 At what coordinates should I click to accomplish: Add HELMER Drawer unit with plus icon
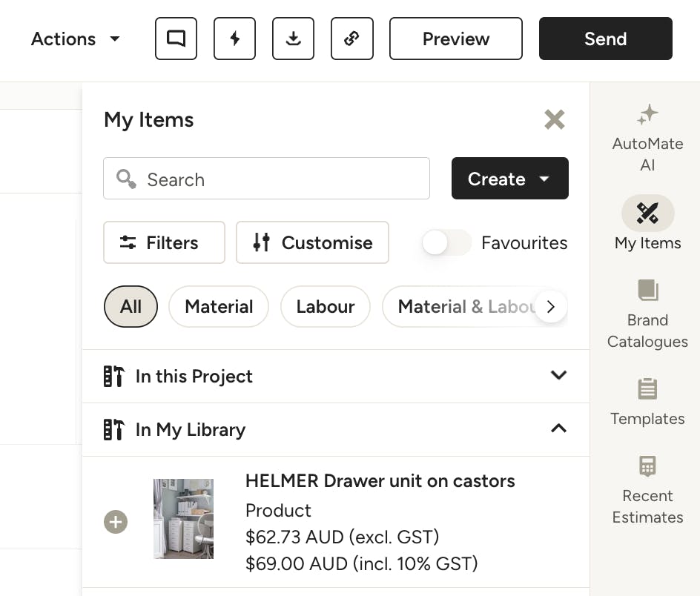116,522
